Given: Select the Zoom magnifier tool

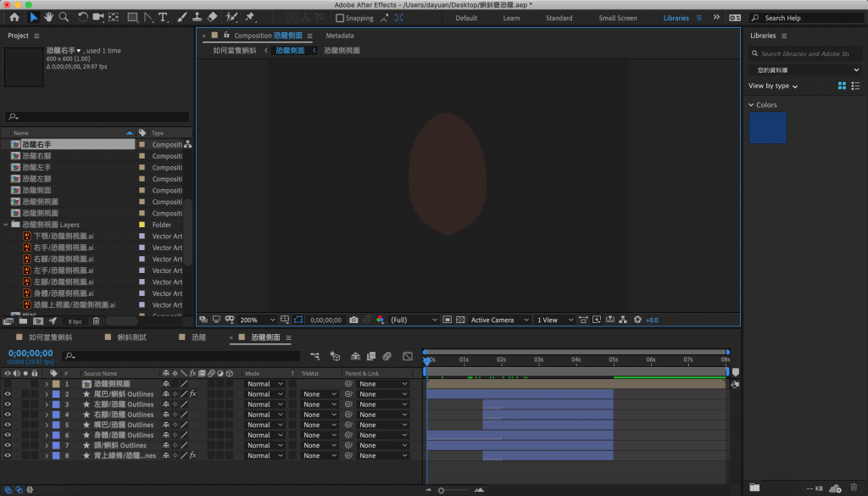Looking at the screenshot, I should (x=64, y=17).
